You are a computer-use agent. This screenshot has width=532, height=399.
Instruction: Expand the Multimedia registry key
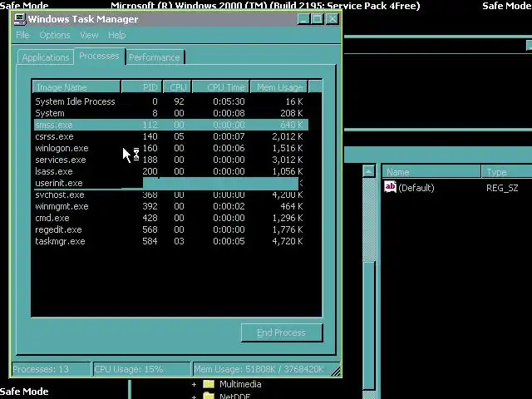tap(194, 384)
